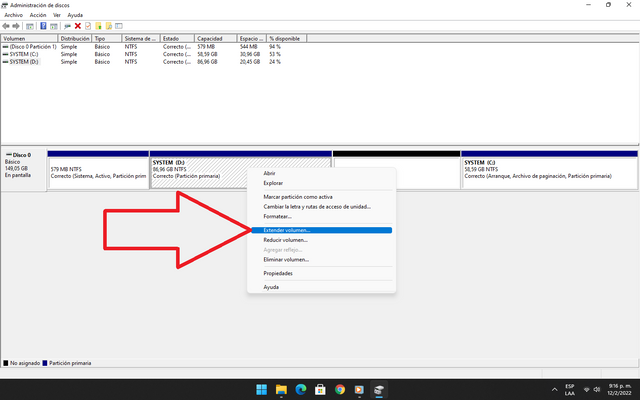640x400 pixels.
Task: Click the blue Help question-mark toolbar icon
Action: pyautogui.click(x=43, y=26)
